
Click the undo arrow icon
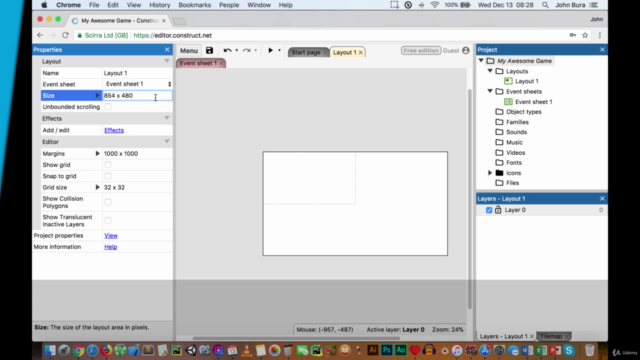227,51
